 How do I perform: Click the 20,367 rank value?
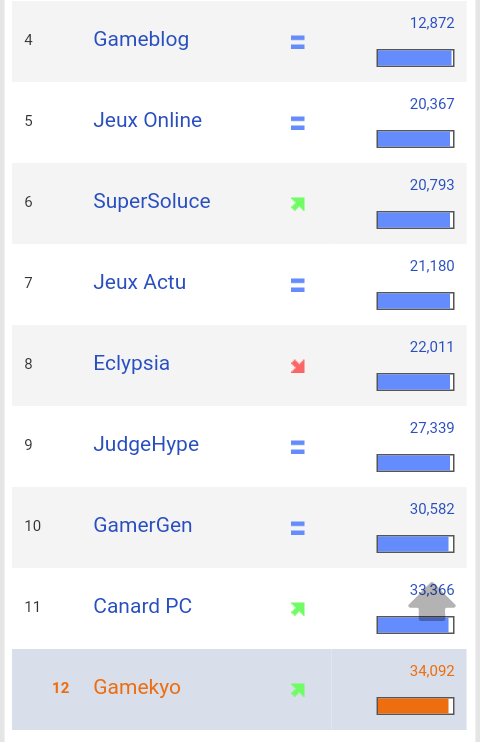[432, 104]
